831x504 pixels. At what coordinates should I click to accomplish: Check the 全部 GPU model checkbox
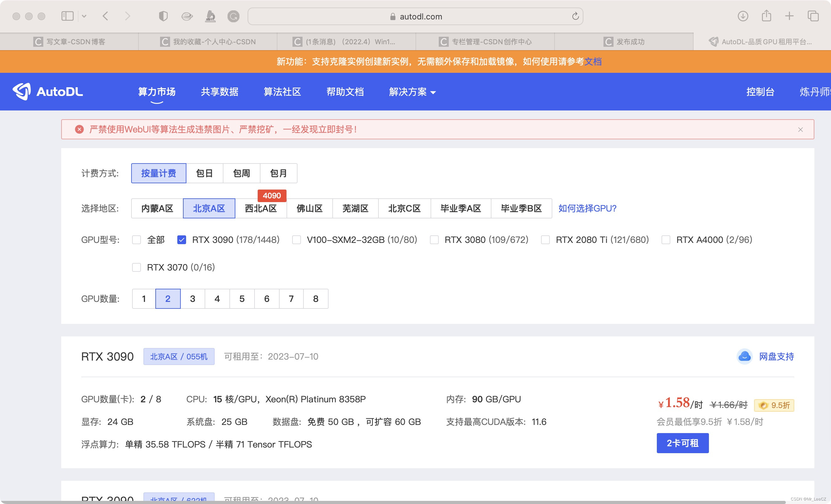coord(137,240)
